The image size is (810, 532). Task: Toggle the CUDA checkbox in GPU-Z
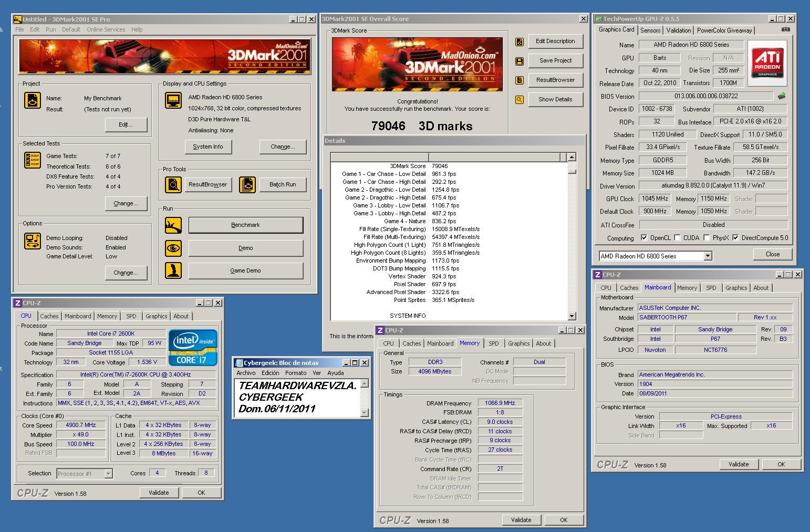click(x=677, y=238)
